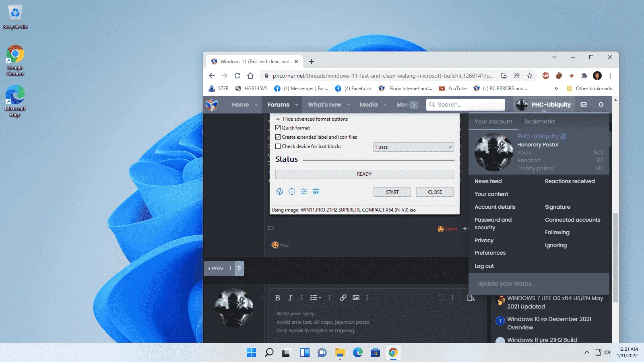Click the undo icon in reply editor

tap(441, 298)
